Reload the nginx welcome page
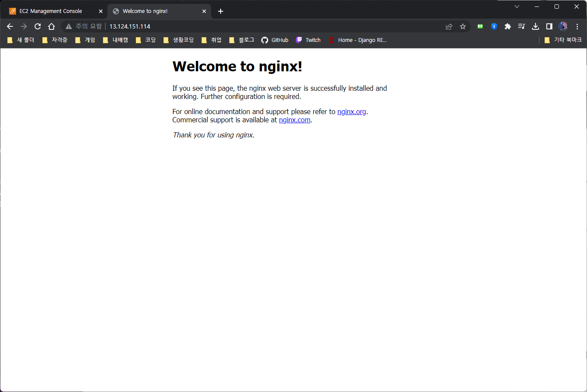The image size is (587, 392). pyautogui.click(x=38, y=26)
